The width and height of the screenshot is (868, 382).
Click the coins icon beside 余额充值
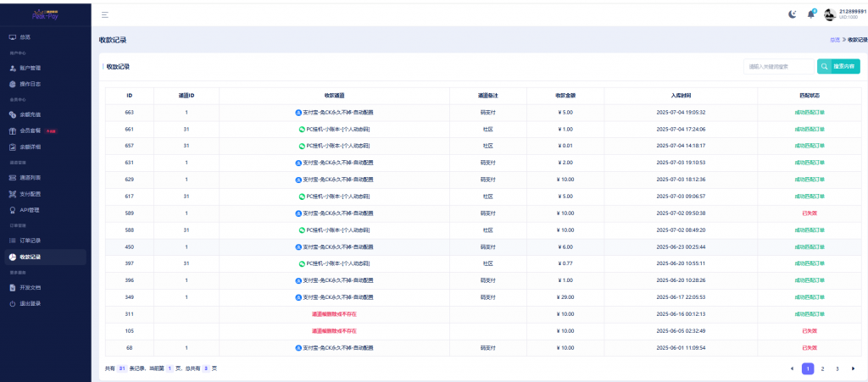[13, 114]
